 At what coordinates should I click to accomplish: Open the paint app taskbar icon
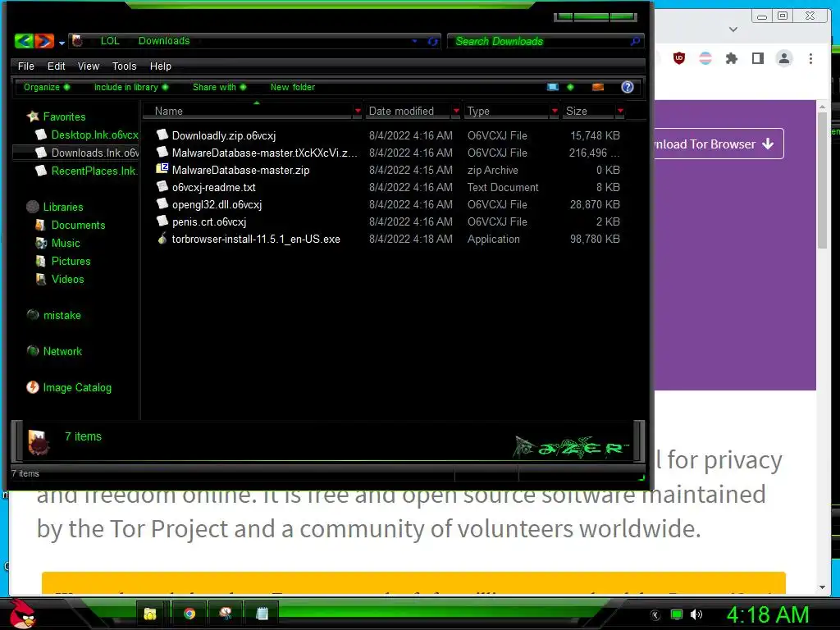(226, 614)
